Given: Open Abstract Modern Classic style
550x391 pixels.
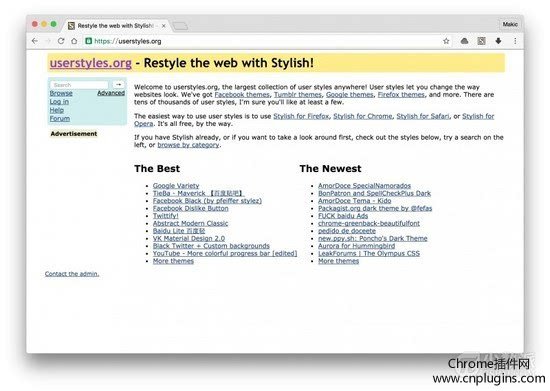Looking at the screenshot, I should pos(190,223).
